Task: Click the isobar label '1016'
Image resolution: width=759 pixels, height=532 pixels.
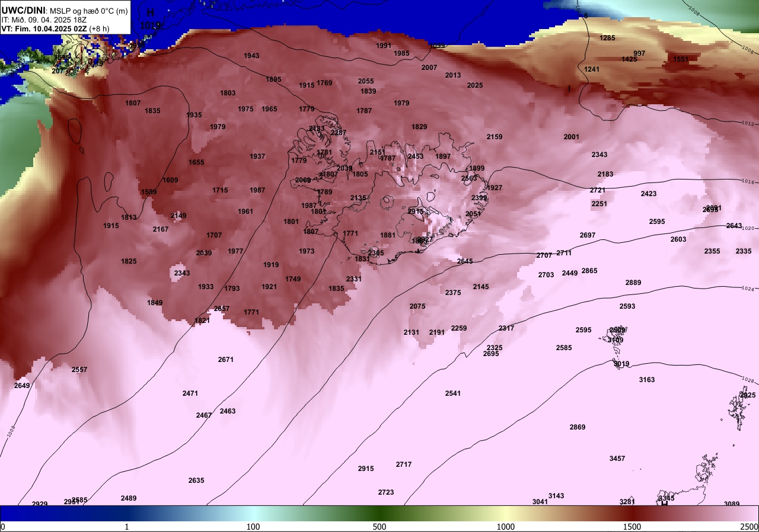Action: tap(749, 182)
